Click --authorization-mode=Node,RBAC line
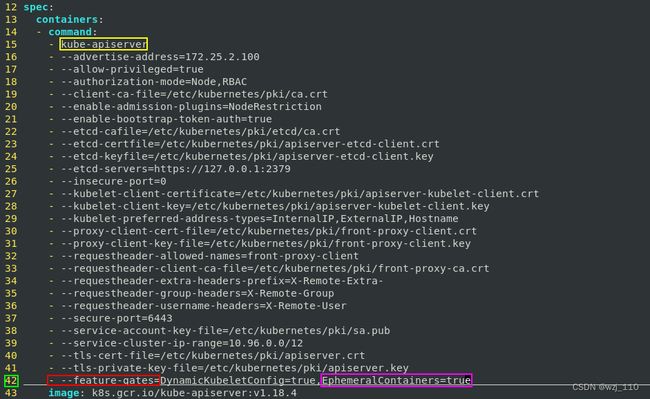This screenshot has height=399, width=650. coord(154,82)
